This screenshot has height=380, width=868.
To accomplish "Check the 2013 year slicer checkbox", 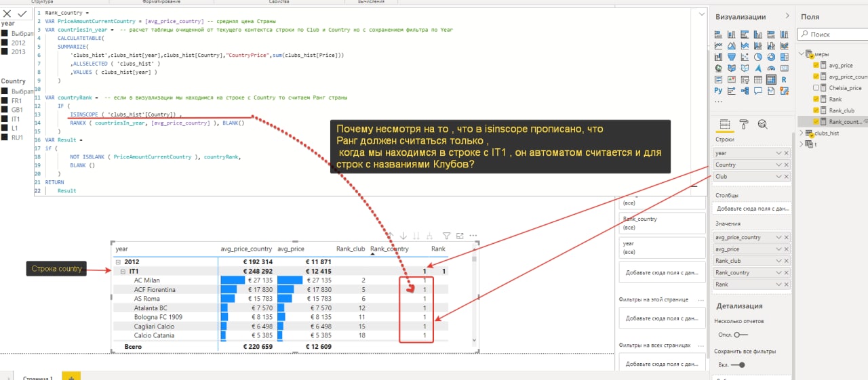I will (x=5, y=51).
